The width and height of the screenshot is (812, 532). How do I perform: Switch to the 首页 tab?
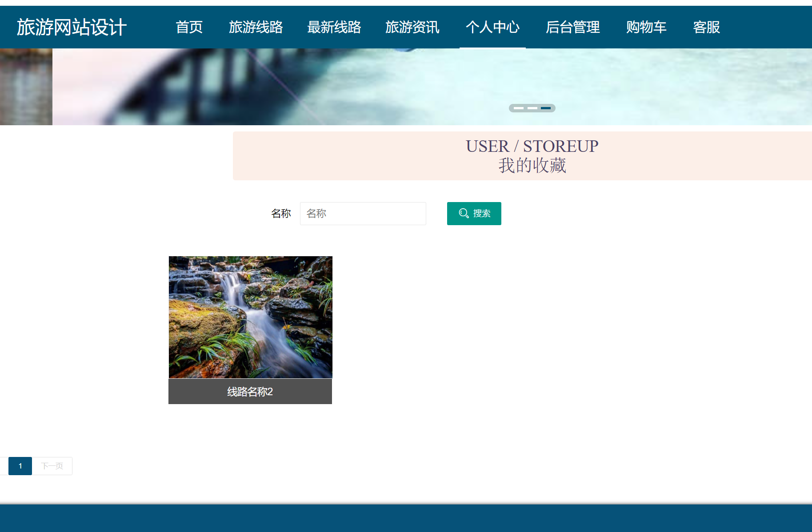point(190,27)
